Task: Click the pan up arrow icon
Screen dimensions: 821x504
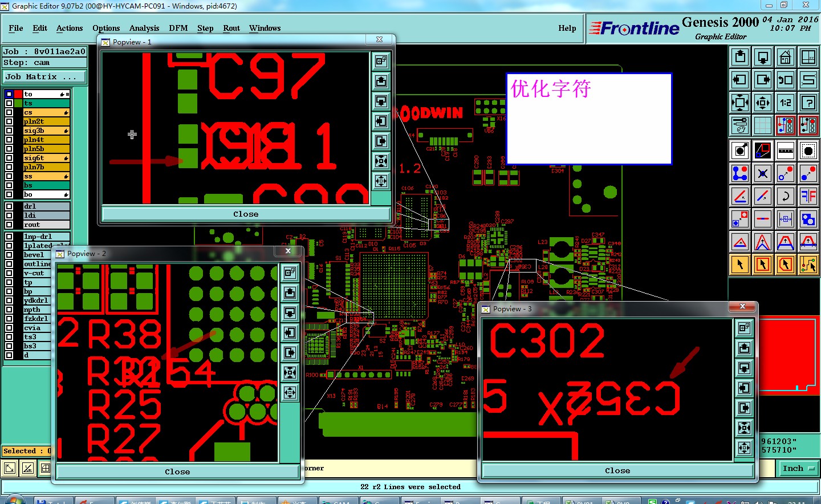Action: [x=740, y=57]
